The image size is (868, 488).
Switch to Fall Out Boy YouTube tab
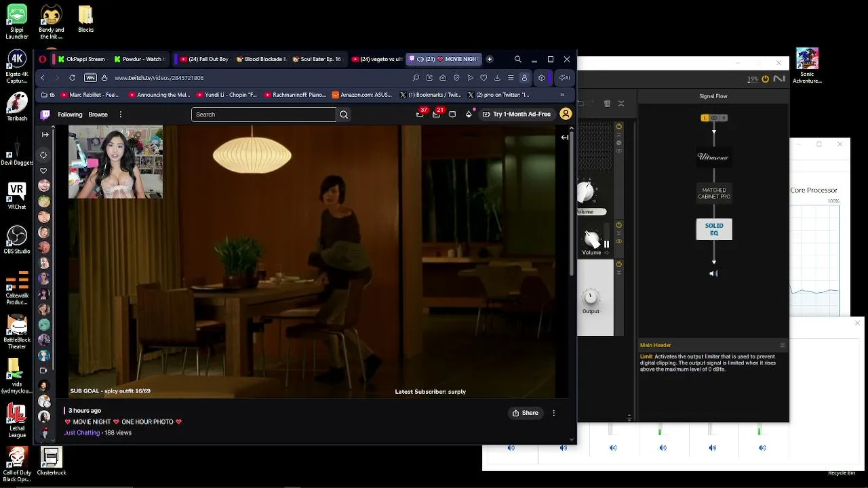(203, 59)
